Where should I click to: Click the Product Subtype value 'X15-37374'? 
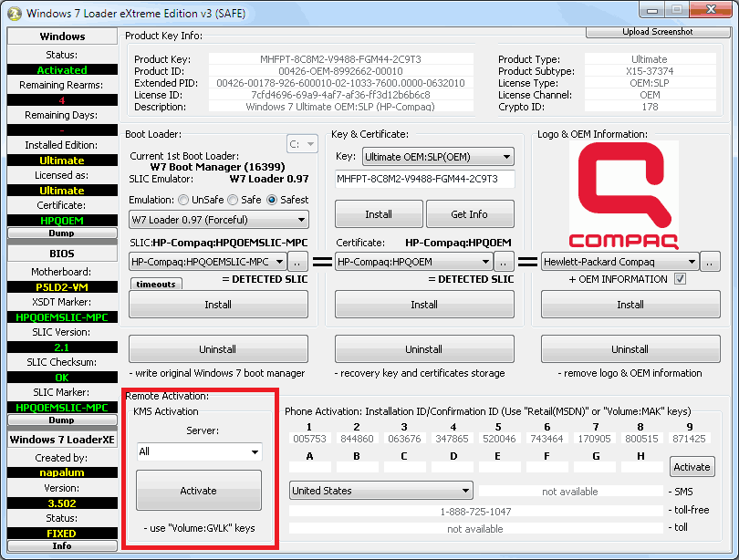650,71
